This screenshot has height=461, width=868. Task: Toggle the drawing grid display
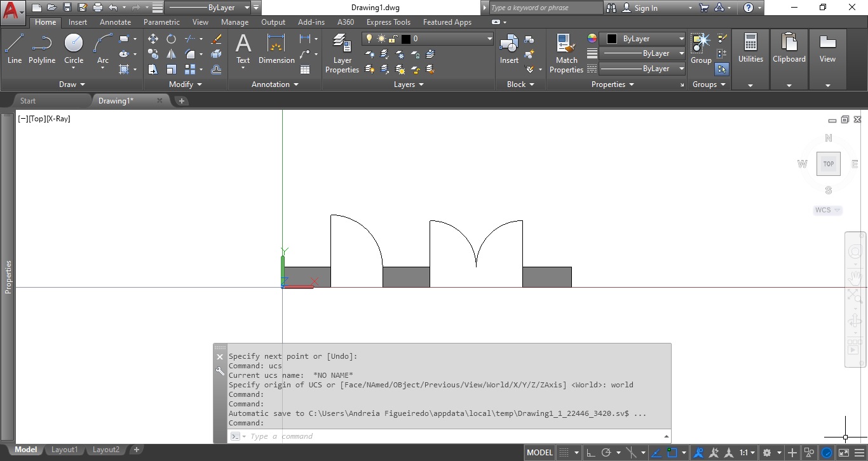[x=564, y=453]
